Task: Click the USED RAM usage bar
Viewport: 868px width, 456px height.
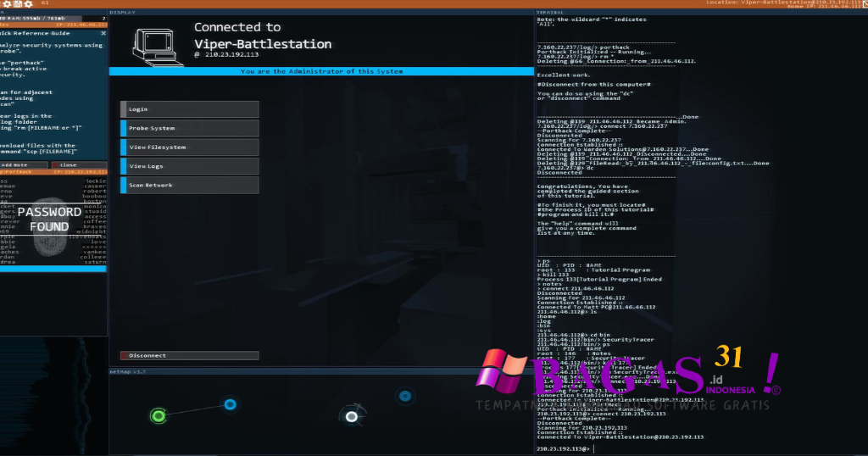Action: click(x=53, y=19)
